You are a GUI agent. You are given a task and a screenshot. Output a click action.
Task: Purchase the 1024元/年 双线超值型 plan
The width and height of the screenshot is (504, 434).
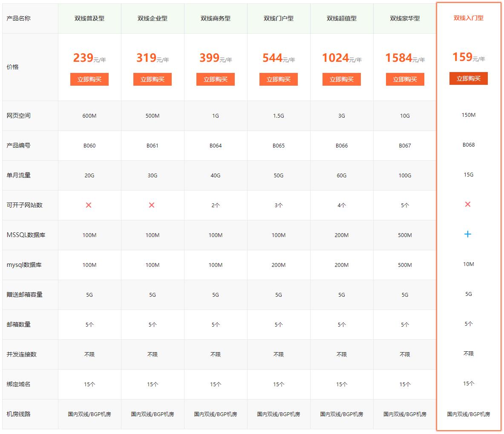click(341, 79)
